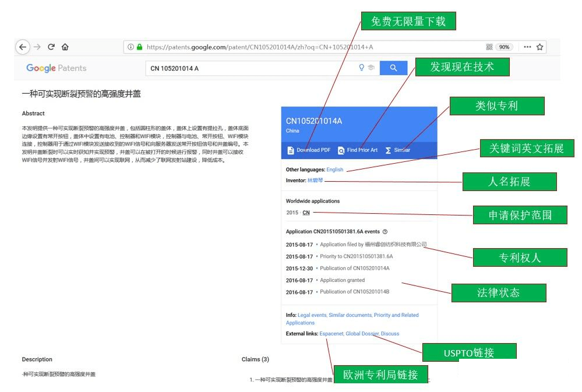Jump to Similar documents
The image size is (582, 392).
pos(350,315)
